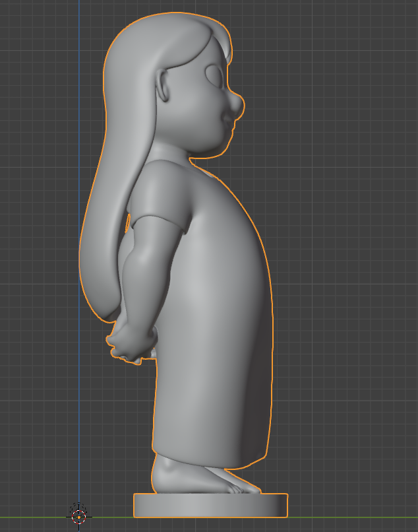This screenshot has height=532, width=418.
Task: Click the figurine's clasped hands behind her back
Action: (132, 344)
